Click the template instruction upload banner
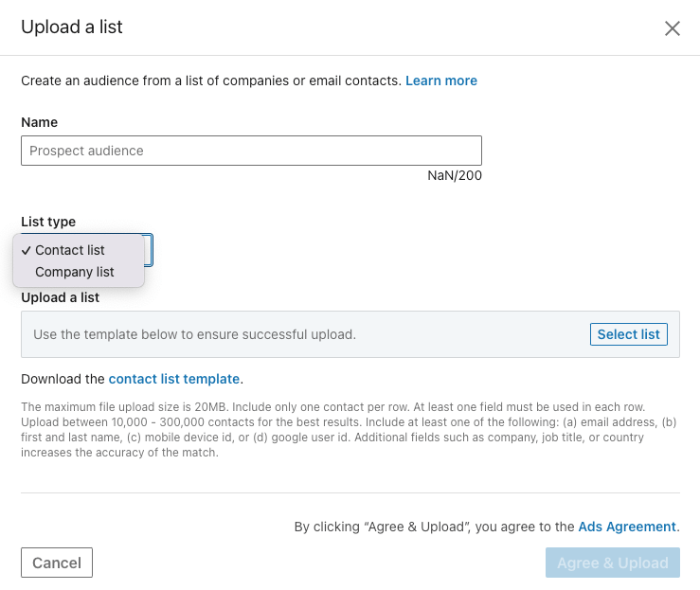 point(284,334)
